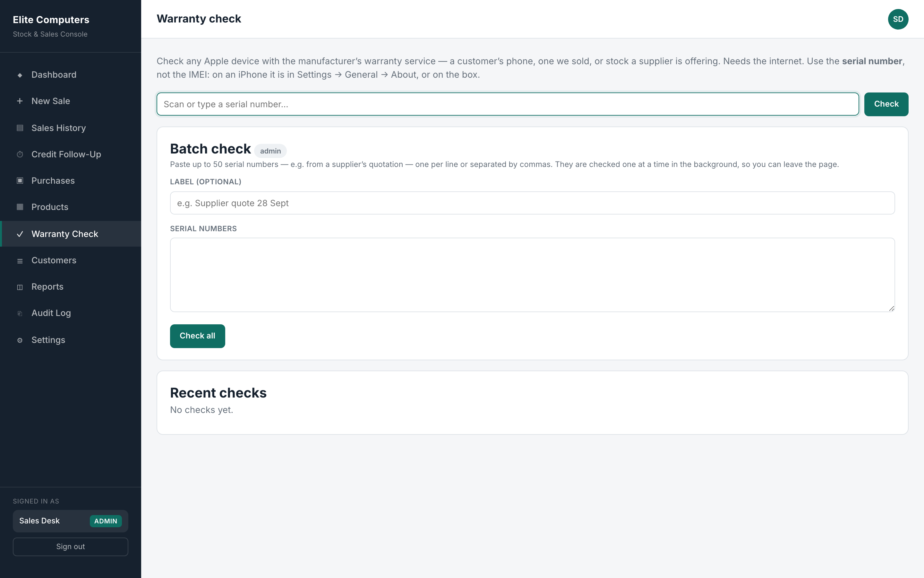This screenshot has width=924, height=578.
Task: Click the 'No checks yet.' text
Action: pyautogui.click(x=201, y=410)
